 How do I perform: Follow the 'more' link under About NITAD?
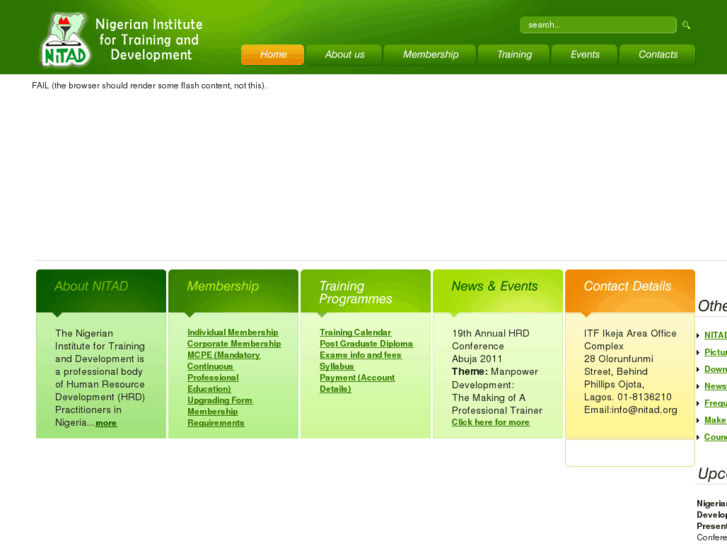tap(106, 423)
